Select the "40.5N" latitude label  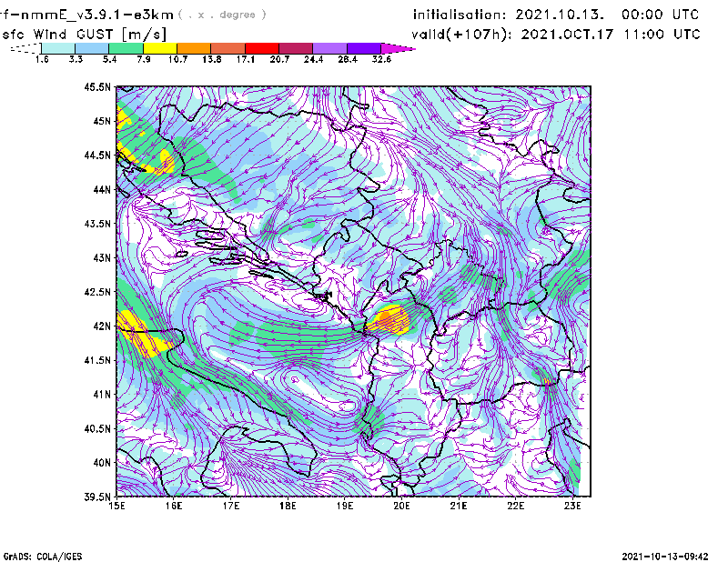[98, 429]
